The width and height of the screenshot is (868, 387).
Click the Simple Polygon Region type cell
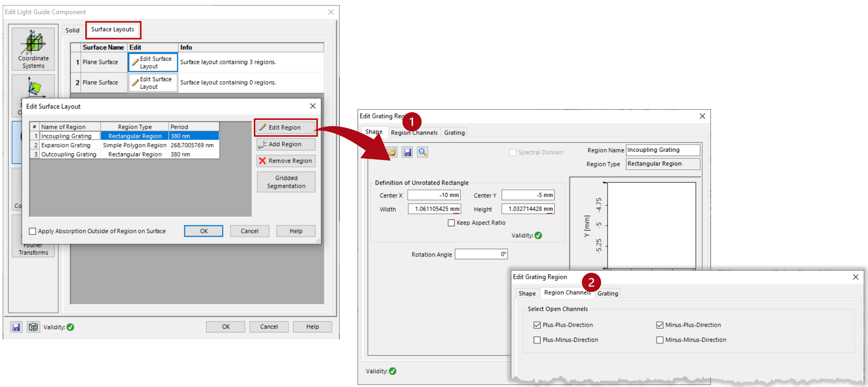click(x=134, y=145)
